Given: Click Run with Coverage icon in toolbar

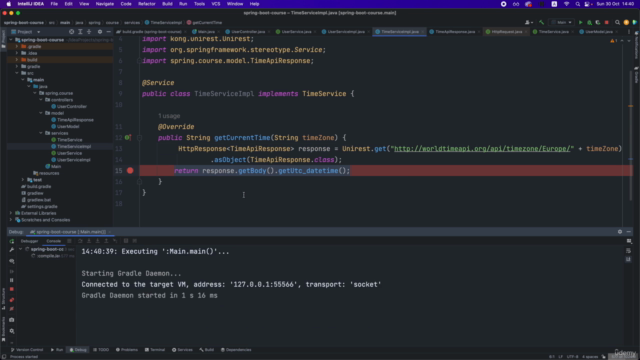Looking at the screenshot, I should click(x=598, y=22).
